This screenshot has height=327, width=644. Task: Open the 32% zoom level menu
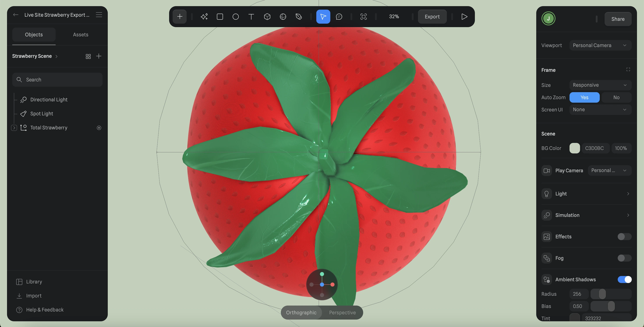click(x=394, y=16)
